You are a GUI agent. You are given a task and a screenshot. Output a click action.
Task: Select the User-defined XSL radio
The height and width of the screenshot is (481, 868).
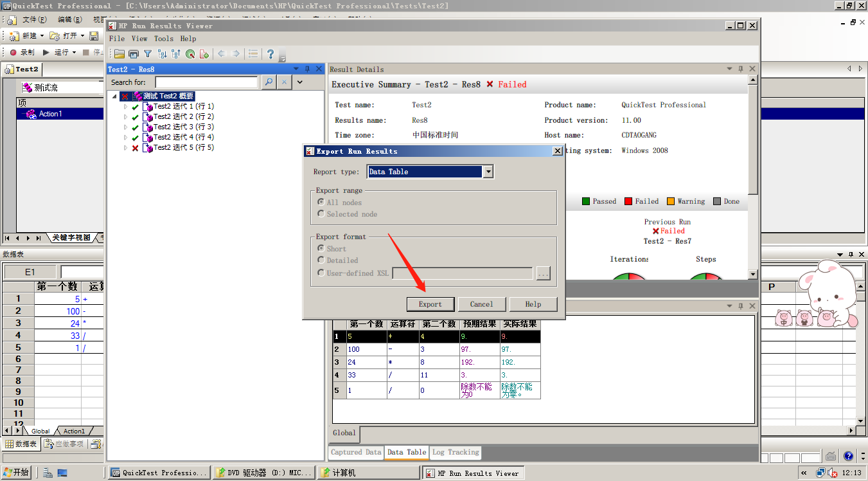point(321,273)
